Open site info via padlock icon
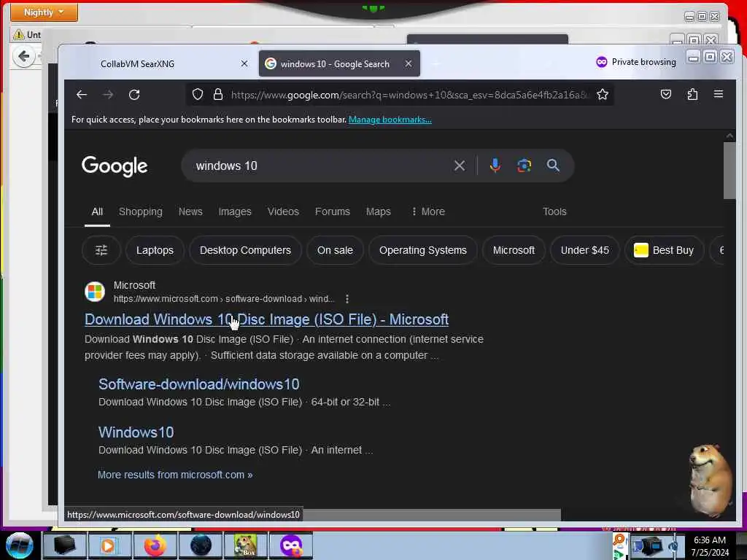 217,95
